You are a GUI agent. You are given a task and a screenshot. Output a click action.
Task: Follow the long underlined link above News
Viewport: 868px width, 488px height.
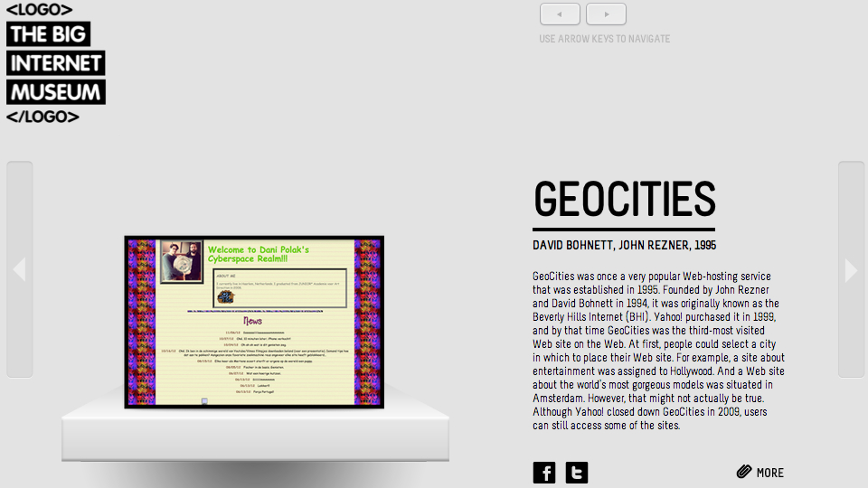pos(254,310)
